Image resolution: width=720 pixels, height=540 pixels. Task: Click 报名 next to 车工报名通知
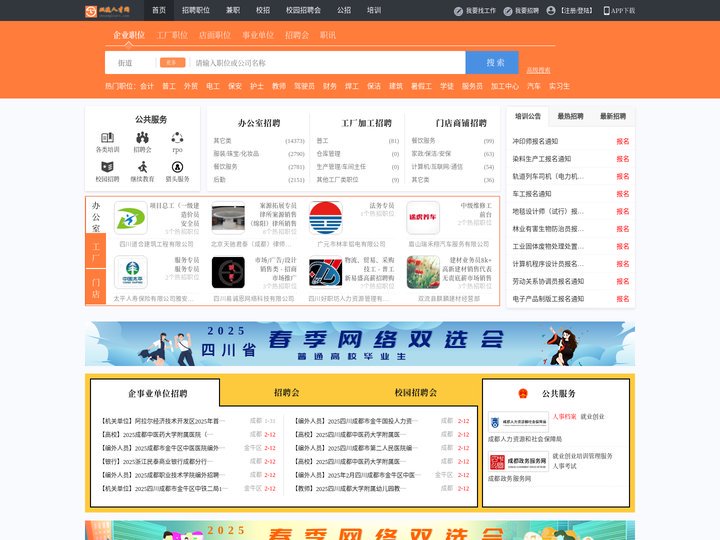[x=623, y=194]
